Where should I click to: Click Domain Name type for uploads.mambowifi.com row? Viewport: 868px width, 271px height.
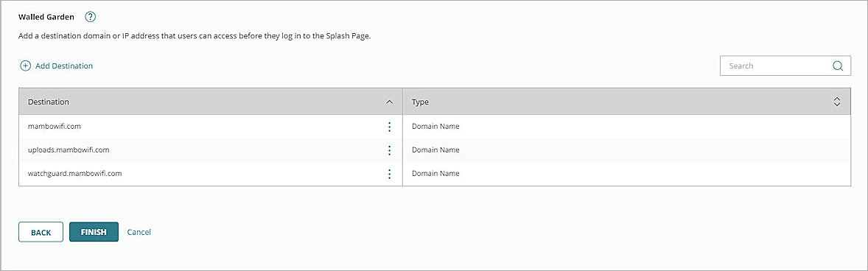point(435,150)
